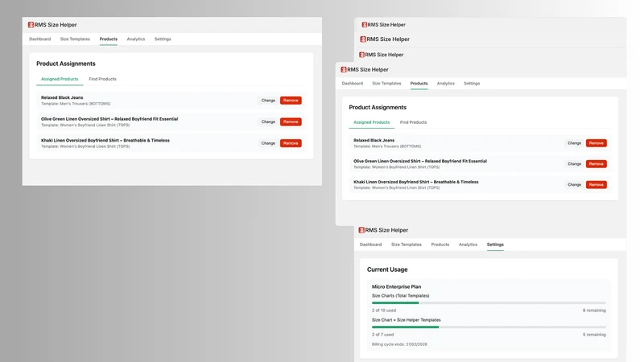Click 'Billing cycle ends: 27/02/2026' text
Image resolution: width=644 pixels, height=362 pixels.
click(399, 345)
